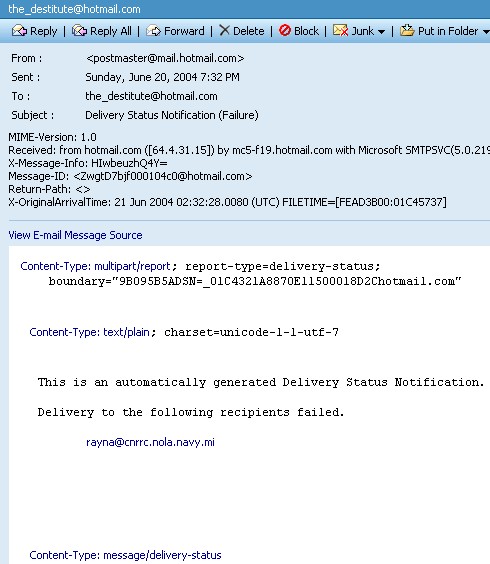The height and width of the screenshot is (564, 490).
Task: Click the Reply envelope icon
Action: [19, 31]
